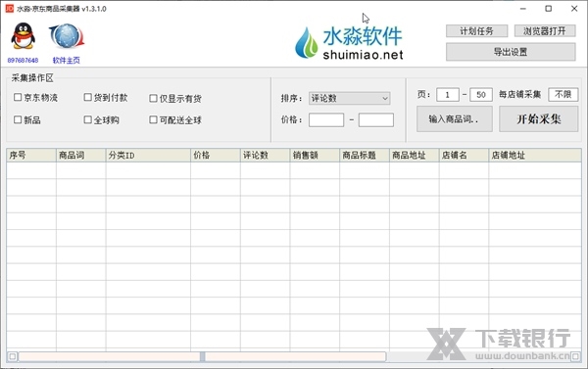Image resolution: width=588 pixels, height=369 pixels.
Task: Click the 评论数 column header
Action: pyautogui.click(x=266, y=155)
